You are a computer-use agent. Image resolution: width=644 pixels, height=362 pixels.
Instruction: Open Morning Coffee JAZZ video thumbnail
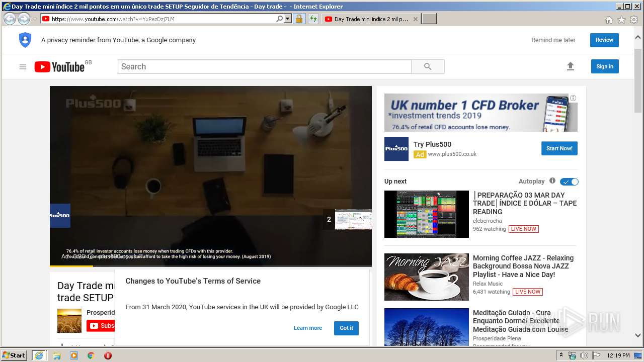[427, 277]
